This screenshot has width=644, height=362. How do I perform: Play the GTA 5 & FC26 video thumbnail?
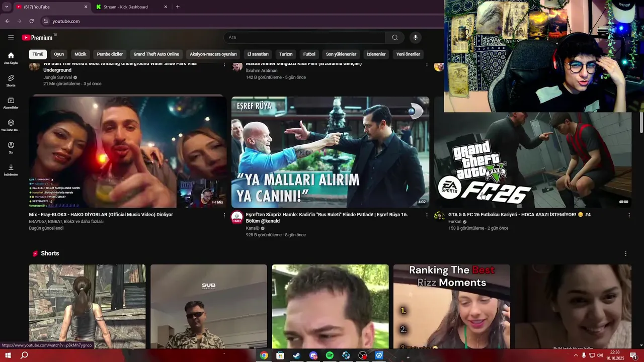[x=533, y=160]
